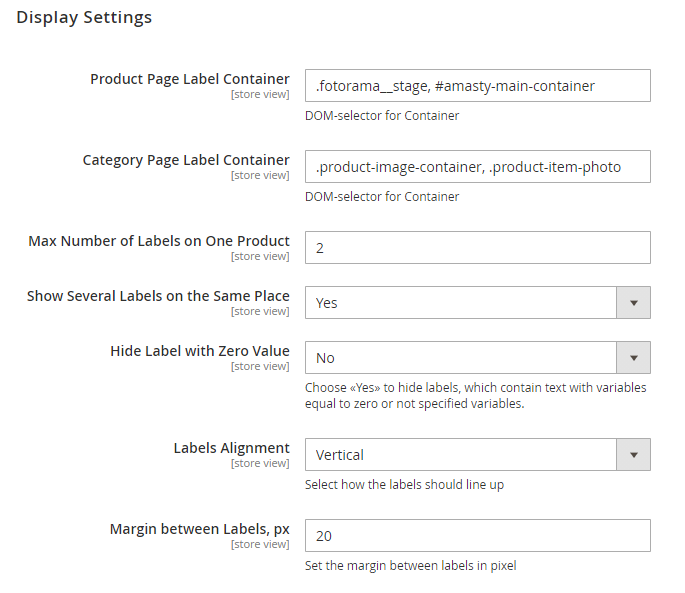This screenshot has width=685, height=593.
Task: Click the Product Page Label Container label
Action: coord(190,79)
